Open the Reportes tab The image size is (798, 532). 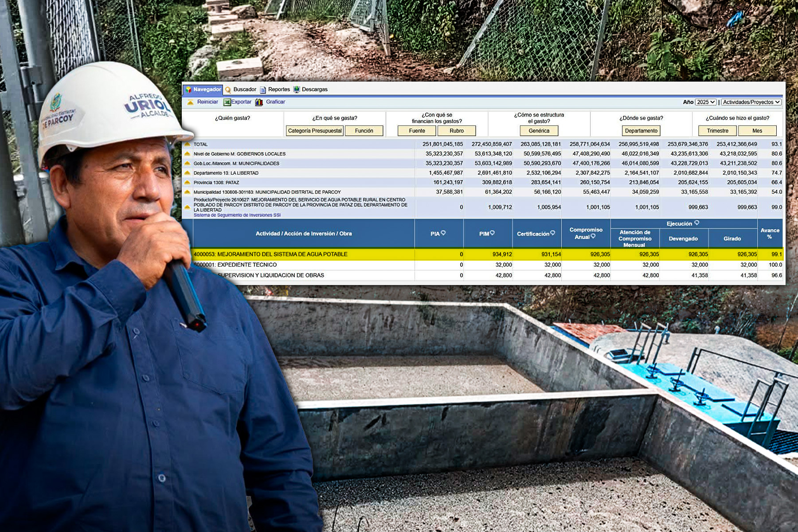tap(275, 90)
